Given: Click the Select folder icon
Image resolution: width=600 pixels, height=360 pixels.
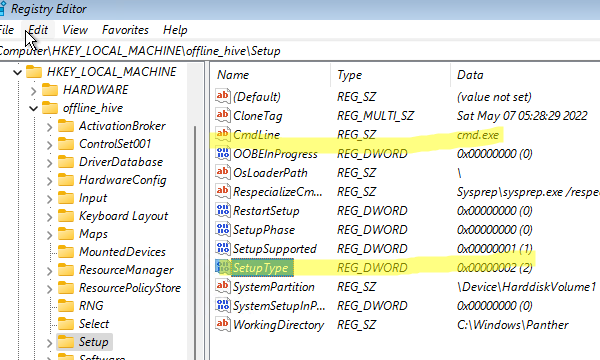Looking at the screenshot, I should pyautogui.click(x=66, y=323).
